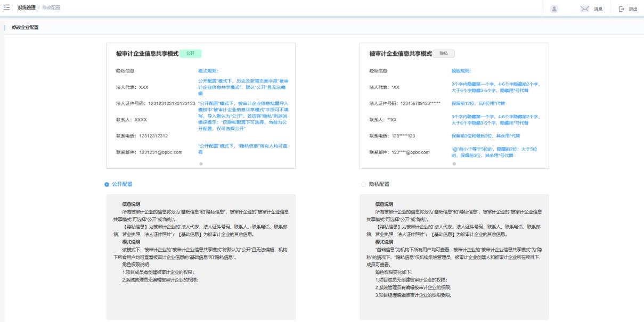Open messages via the envelope icon
The image size is (644, 322).
point(586,9)
